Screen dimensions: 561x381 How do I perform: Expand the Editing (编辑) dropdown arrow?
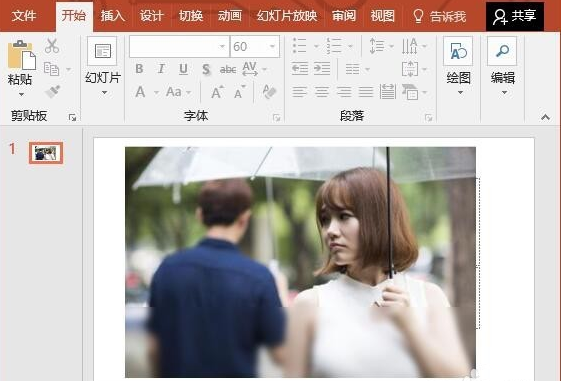pyautogui.click(x=504, y=93)
